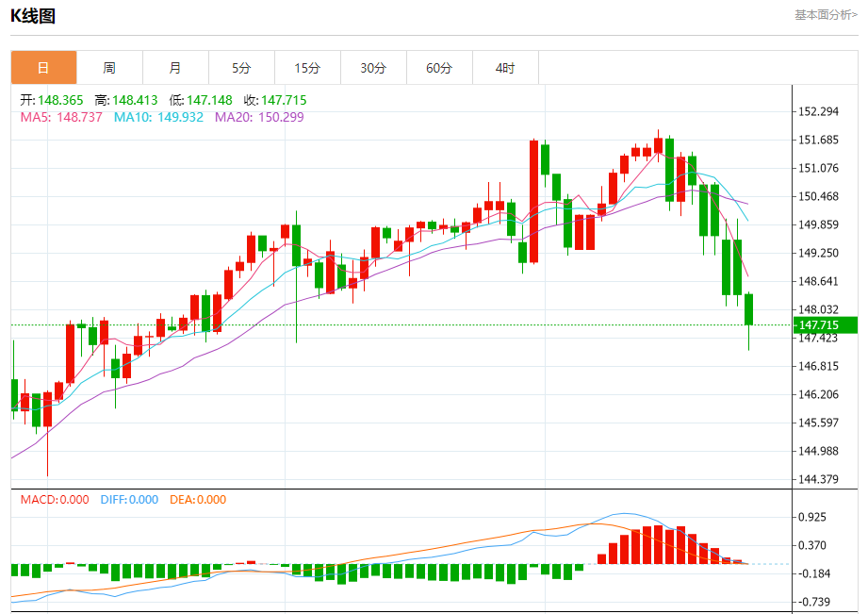Switch to the 月 monthly tab
Image resolution: width=868 pixels, height=614 pixels.
tap(175, 68)
